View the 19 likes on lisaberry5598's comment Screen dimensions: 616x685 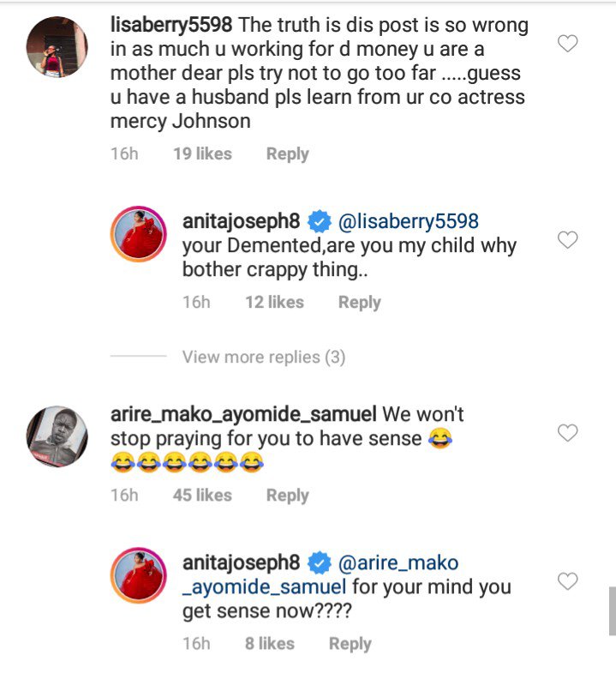pos(202,154)
